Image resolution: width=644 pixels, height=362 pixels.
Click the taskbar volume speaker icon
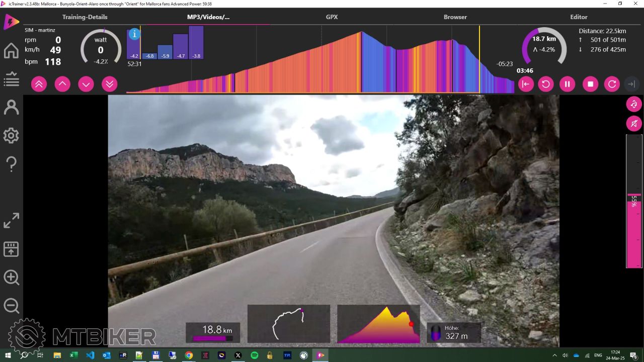pyautogui.click(x=565, y=355)
